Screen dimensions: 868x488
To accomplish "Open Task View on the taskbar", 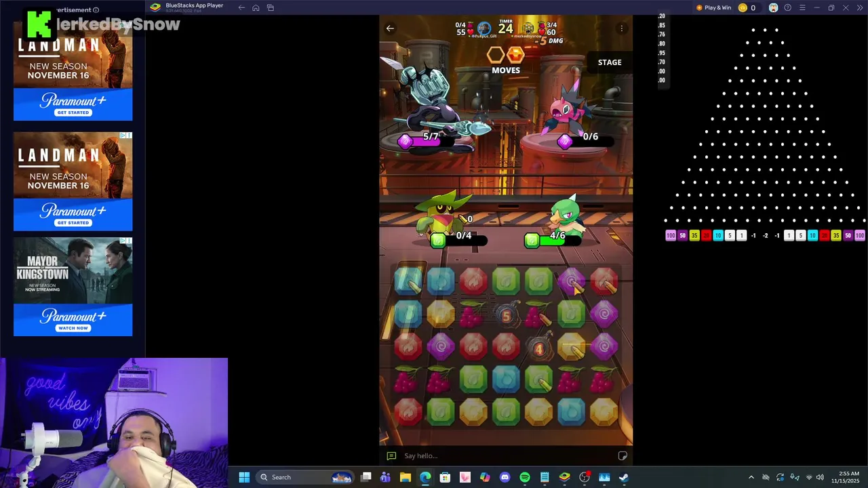I will point(366,477).
